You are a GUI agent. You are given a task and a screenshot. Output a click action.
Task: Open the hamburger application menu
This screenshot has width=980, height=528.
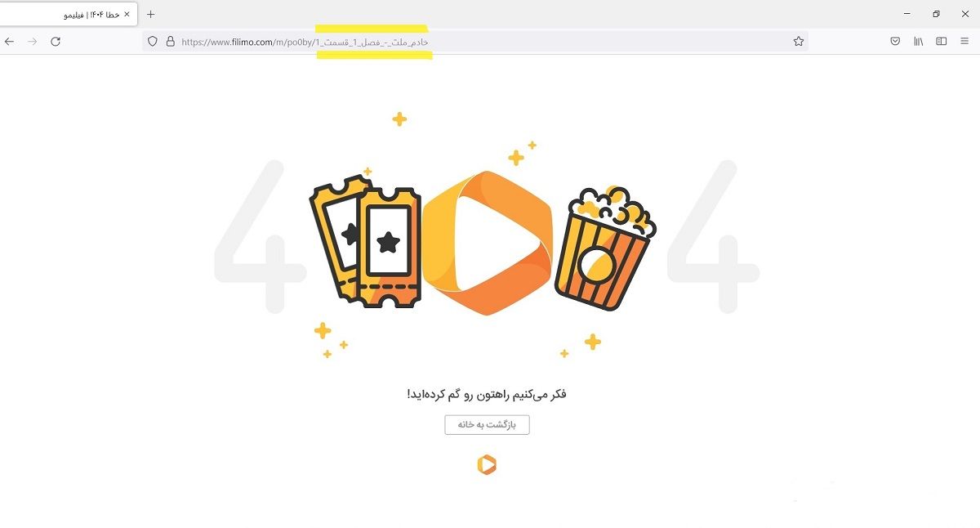pos(964,41)
